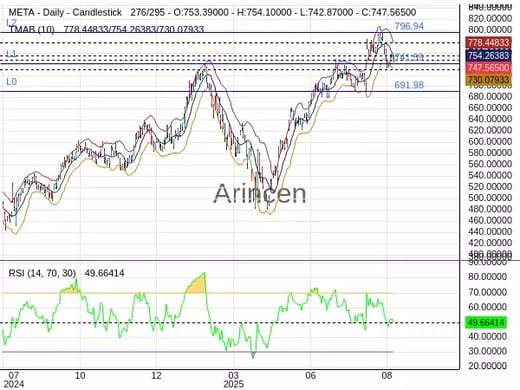Click the 600.00000 price axis label
This screenshot has width=520, height=390.
pyautogui.click(x=490, y=141)
